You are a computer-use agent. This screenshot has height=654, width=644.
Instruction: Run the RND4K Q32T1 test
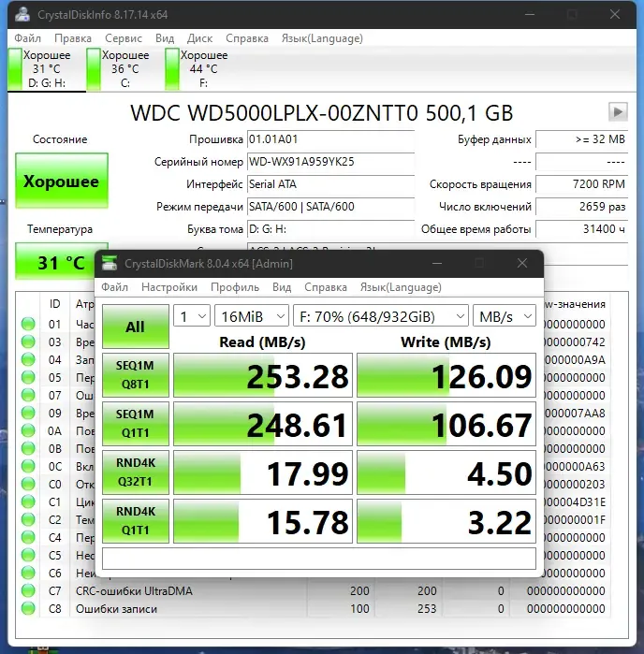click(135, 472)
